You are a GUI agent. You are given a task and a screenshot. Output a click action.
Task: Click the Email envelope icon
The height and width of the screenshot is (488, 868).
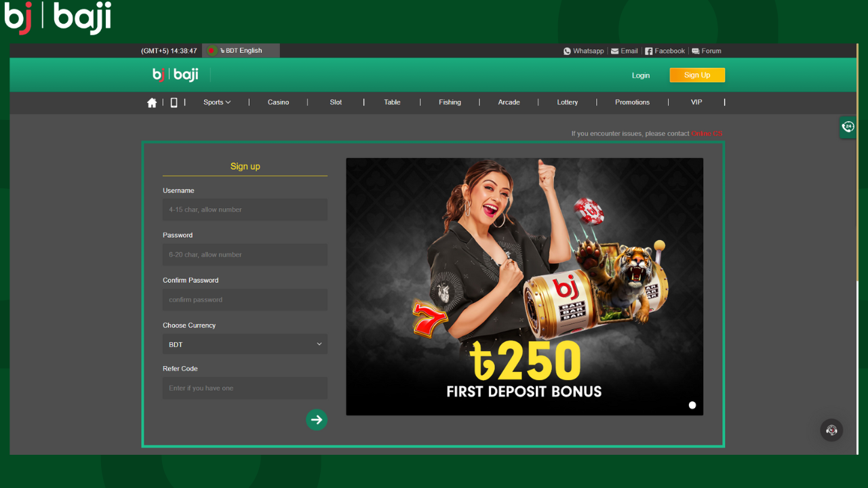pos(614,51)
